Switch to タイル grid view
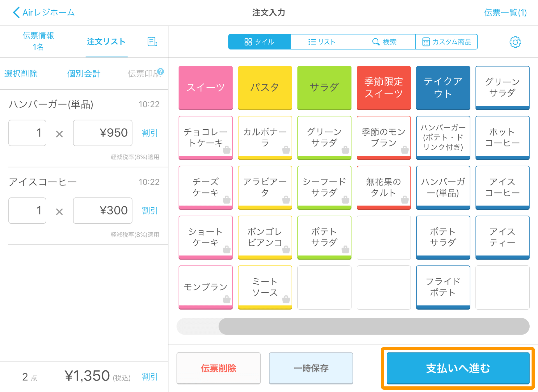This screenshot has height=392, width=538. pyautogui.click(x=259, y=42)
